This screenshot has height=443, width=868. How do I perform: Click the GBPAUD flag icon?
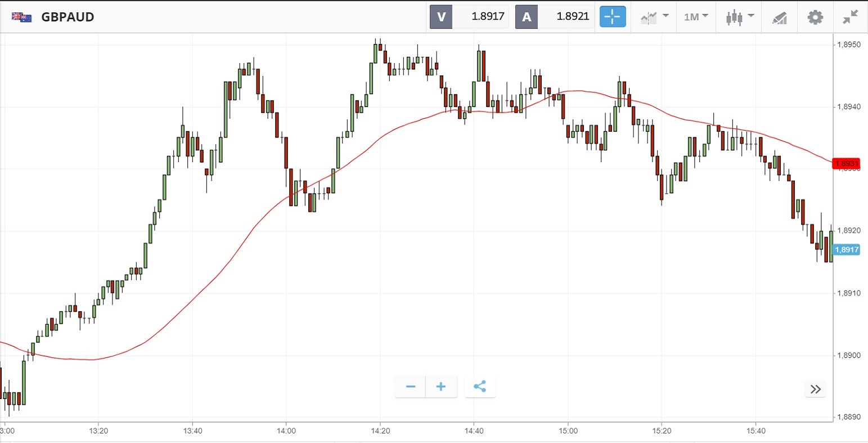coord(22,17)
